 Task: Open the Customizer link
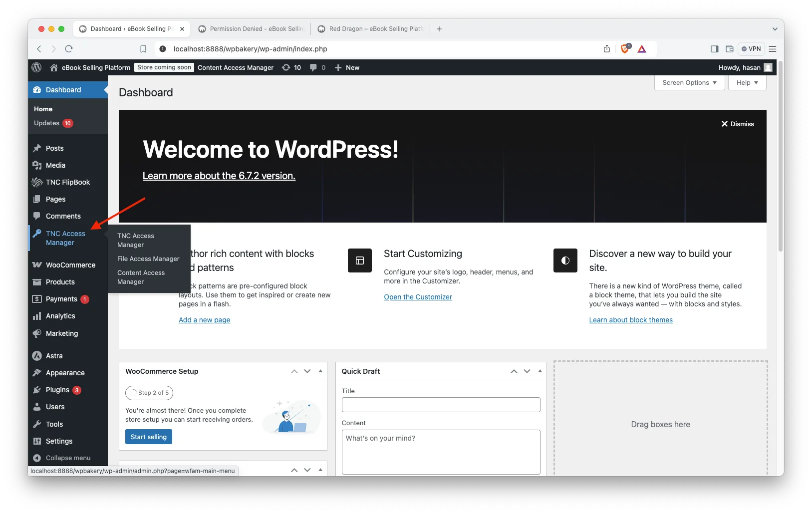418,297
